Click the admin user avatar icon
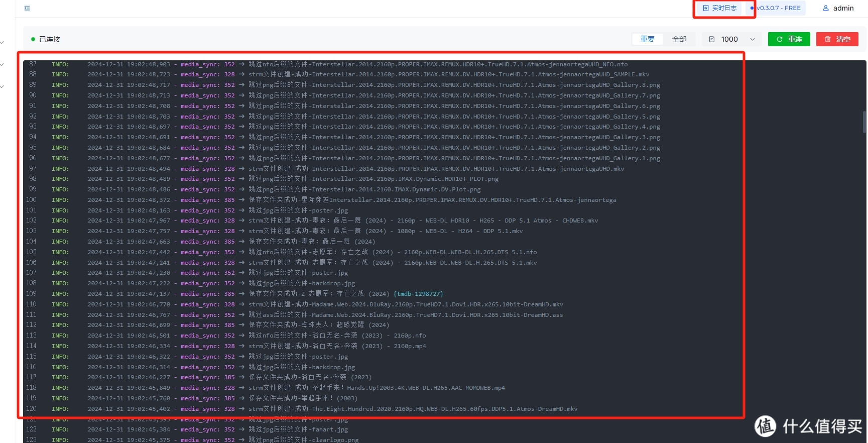Viewport: 868px width, 443px height. (825, 8)
